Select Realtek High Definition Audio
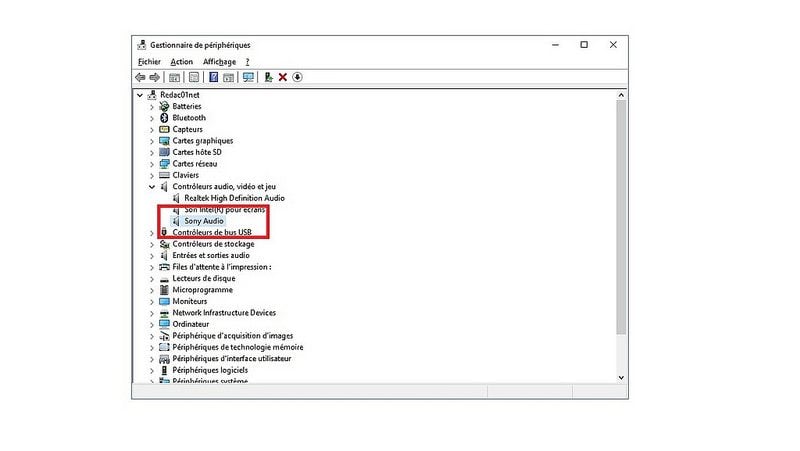Image resolution: width=800 pixels, height=451 pixels. tap(234, 198)
